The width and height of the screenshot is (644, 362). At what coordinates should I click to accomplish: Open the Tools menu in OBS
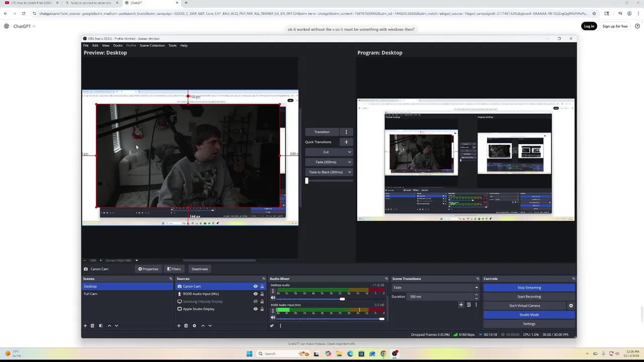coord(173,45)
